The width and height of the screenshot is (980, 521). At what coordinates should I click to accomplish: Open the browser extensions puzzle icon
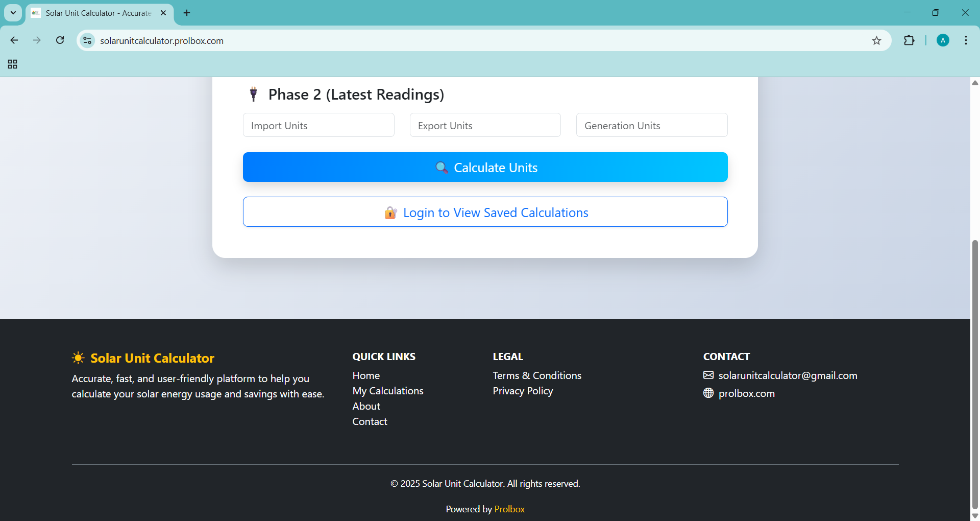pos(909,40)
